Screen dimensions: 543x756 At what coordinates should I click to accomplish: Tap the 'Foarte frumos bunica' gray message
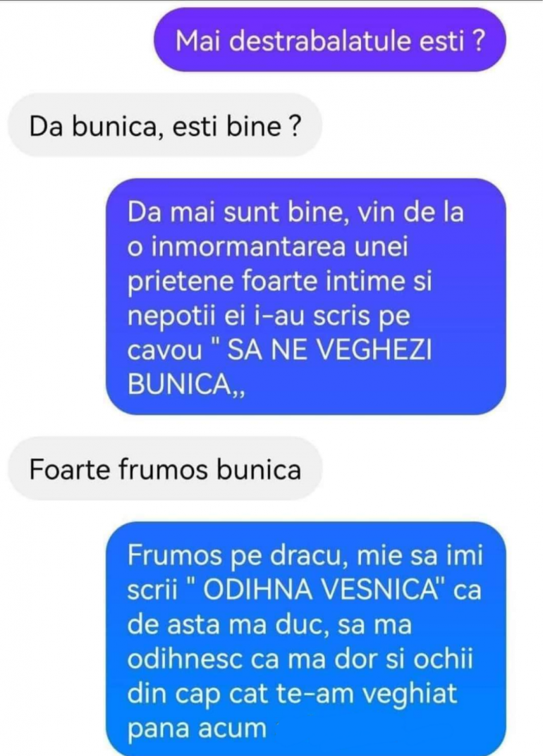point(165,469)
